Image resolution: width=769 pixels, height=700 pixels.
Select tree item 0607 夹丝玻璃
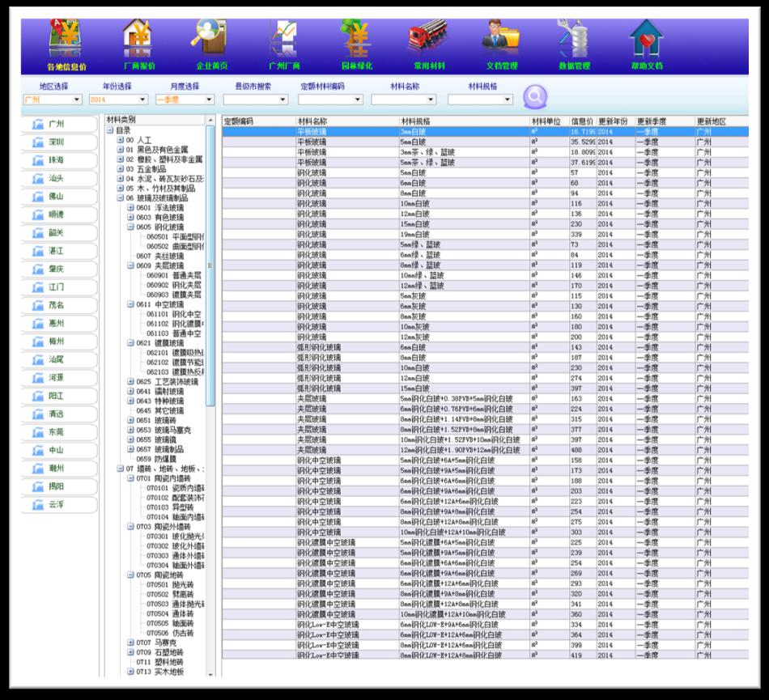(x=159, y=256)
